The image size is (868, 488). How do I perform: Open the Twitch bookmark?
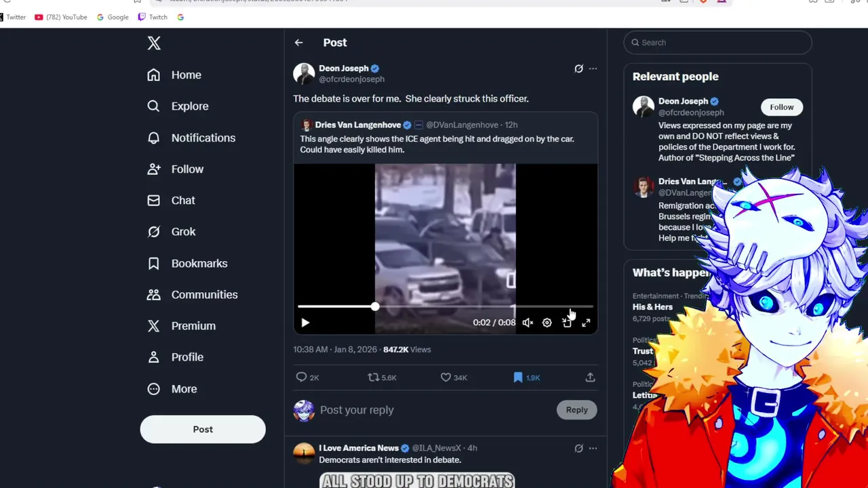153,17
